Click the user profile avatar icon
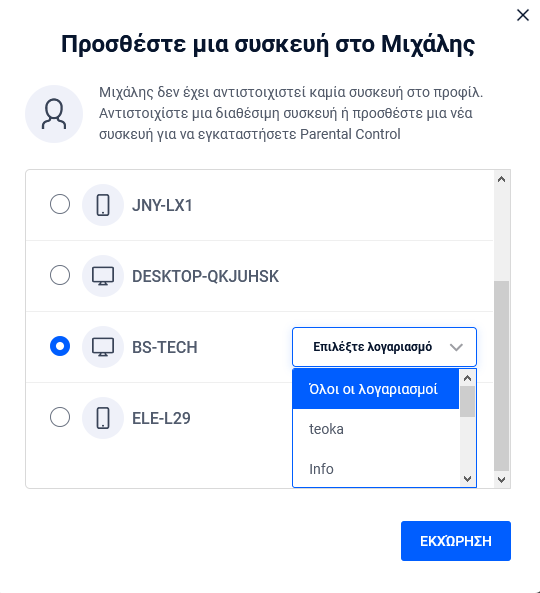540x593 pixels. pyautogui.click(x=54, y=114)
